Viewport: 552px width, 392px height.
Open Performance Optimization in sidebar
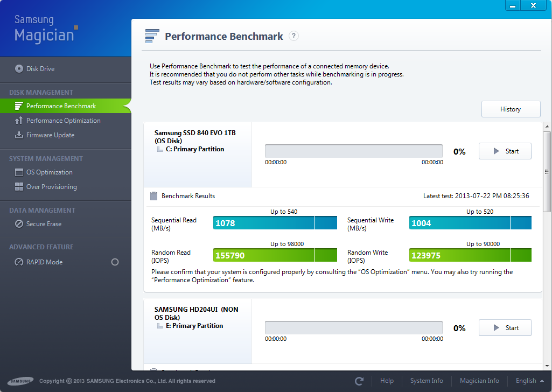[x=63, y=121]
